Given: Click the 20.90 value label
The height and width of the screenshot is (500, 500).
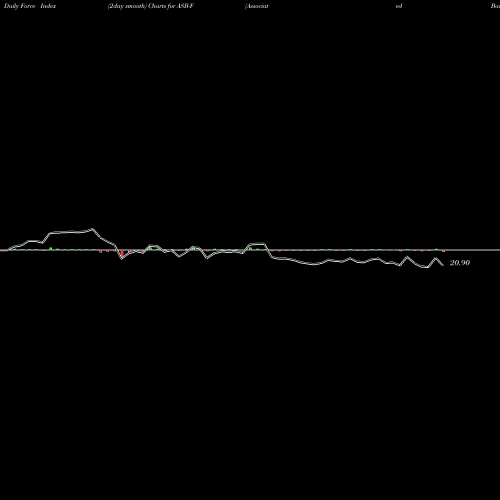Looking at the screenshot, I should point(460,263).
